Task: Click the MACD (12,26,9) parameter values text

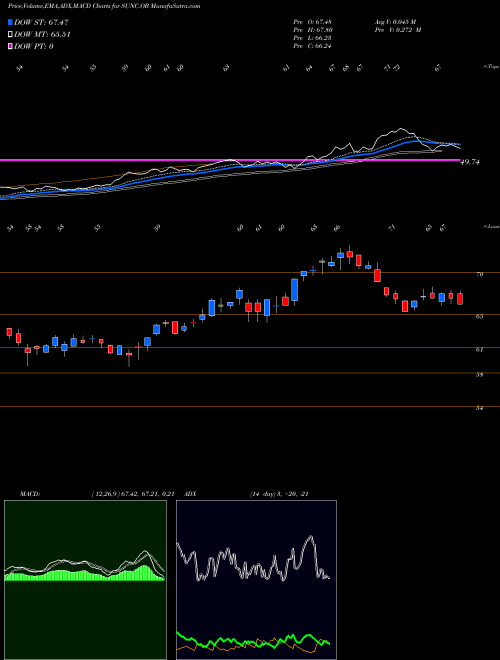Action: (133, 494)
